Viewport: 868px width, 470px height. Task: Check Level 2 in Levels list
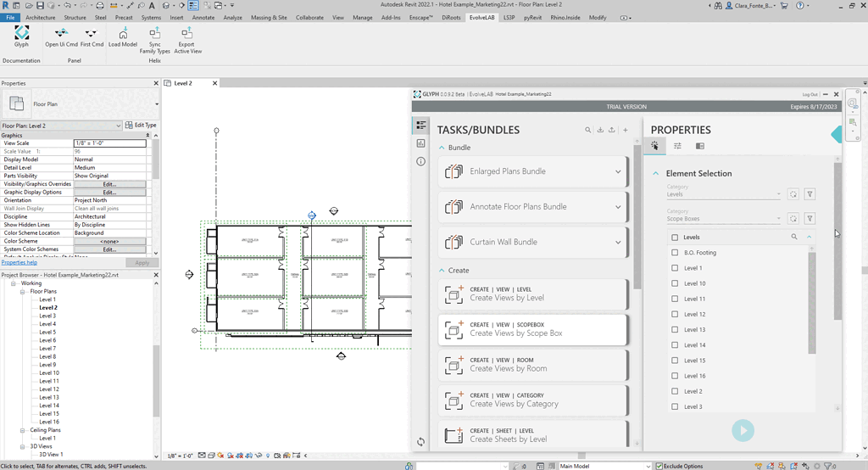(x=674, y=391)
